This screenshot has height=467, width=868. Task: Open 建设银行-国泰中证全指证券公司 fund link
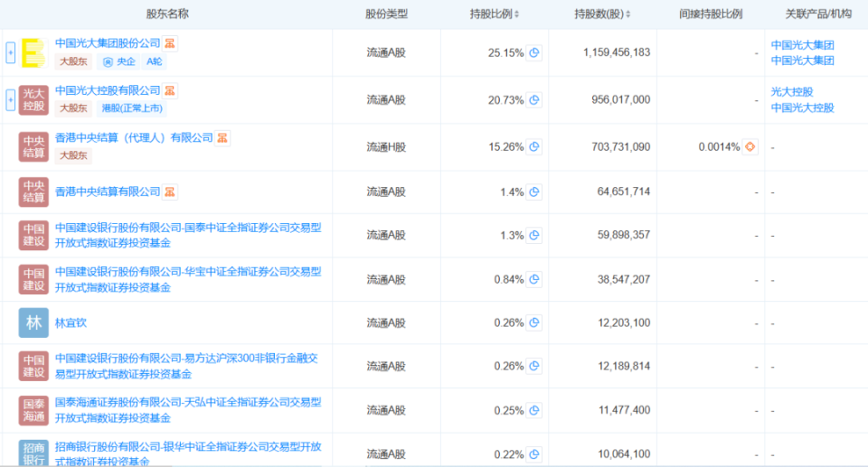188,235
